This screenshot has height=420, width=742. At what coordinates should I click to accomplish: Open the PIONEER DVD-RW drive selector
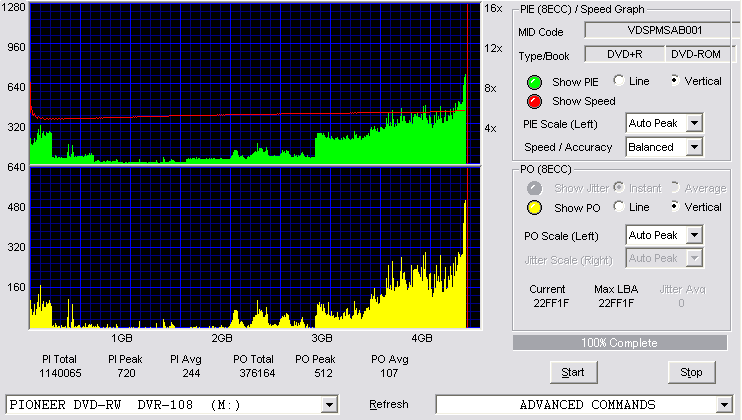[329, 405]
